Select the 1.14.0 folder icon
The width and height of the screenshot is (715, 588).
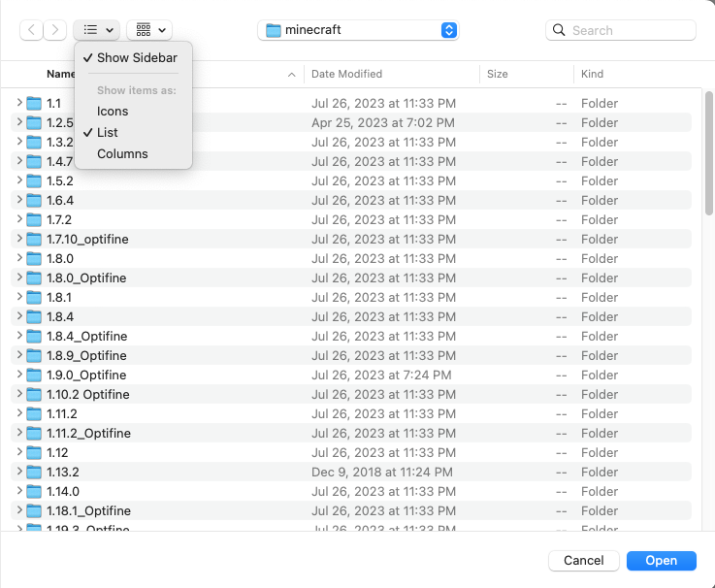[34, 491]
